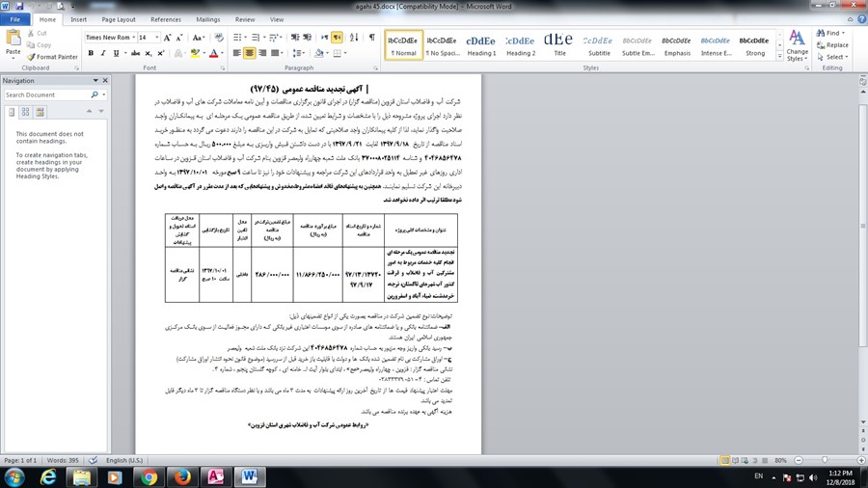868x488 pixels.
Task: Click the Change Styles icon
Action: 797,45
